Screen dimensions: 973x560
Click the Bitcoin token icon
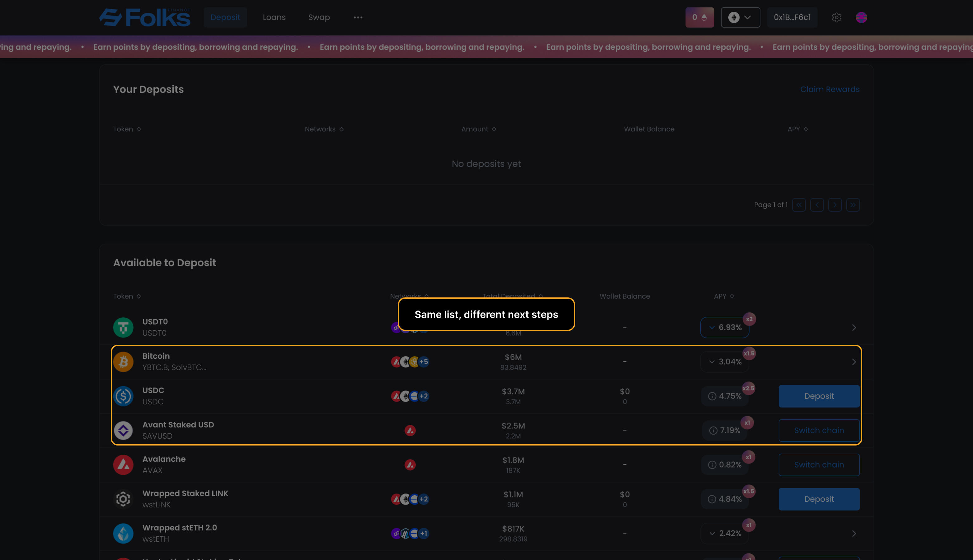(123, 362)
